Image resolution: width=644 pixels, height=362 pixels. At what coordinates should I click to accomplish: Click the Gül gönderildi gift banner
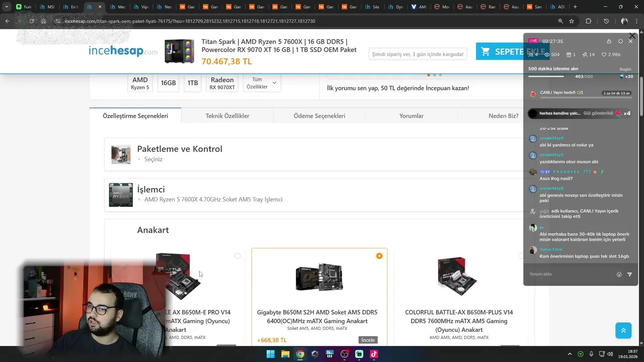tap(580, 114)
